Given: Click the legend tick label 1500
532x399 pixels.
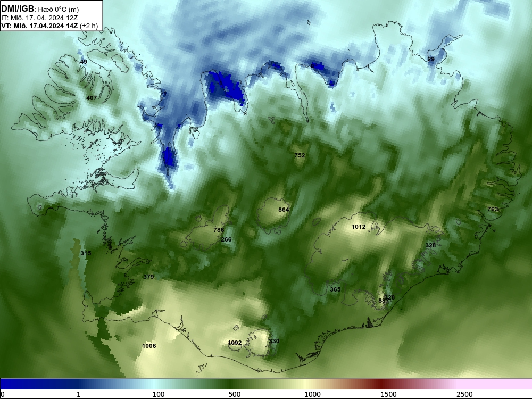Looking at the screenshot, I should coord(388,394).
